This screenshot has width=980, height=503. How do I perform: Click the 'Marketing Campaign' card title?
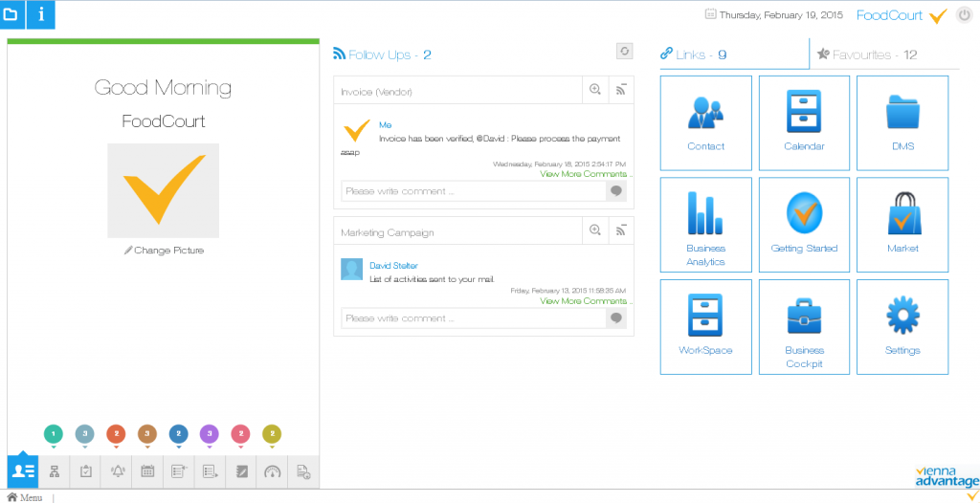point(388,232)
